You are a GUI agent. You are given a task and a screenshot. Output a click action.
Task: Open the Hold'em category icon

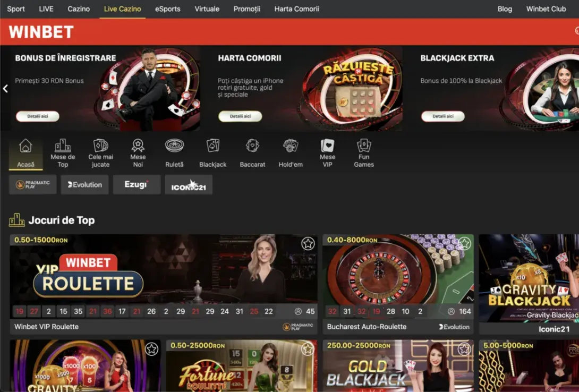coord(291,153)
